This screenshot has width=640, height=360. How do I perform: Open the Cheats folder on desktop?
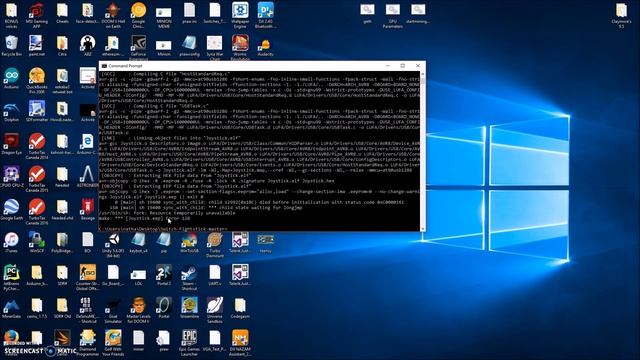point(62,13)
